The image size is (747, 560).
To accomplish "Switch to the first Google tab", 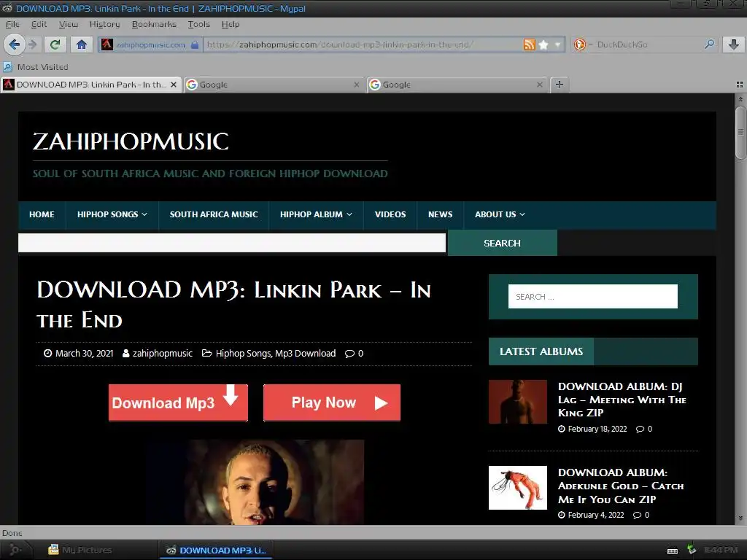I will click(x=274, y=85).
